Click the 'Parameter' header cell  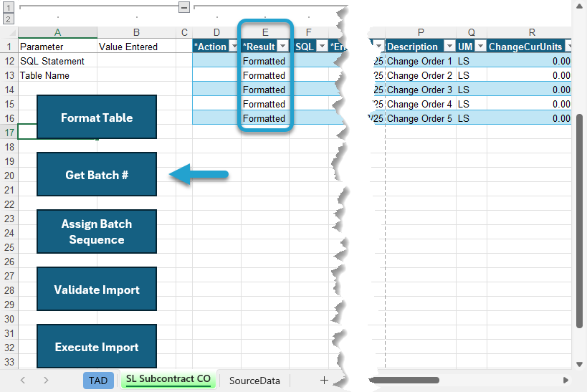(x=57, y=47)
